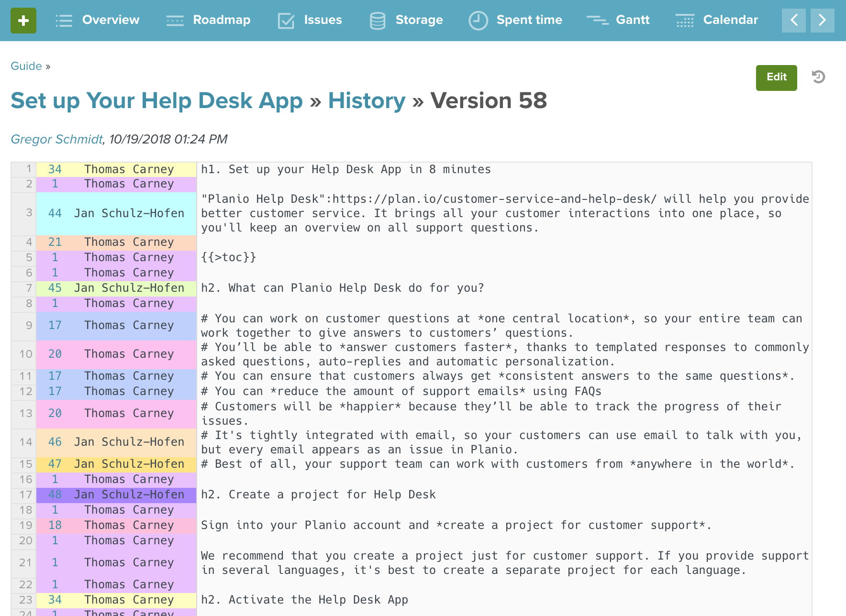Click 'Jan Schulz-Hofen' author on line 3
The height and width of the screenshot is (616, 846).
pos(129,213)
